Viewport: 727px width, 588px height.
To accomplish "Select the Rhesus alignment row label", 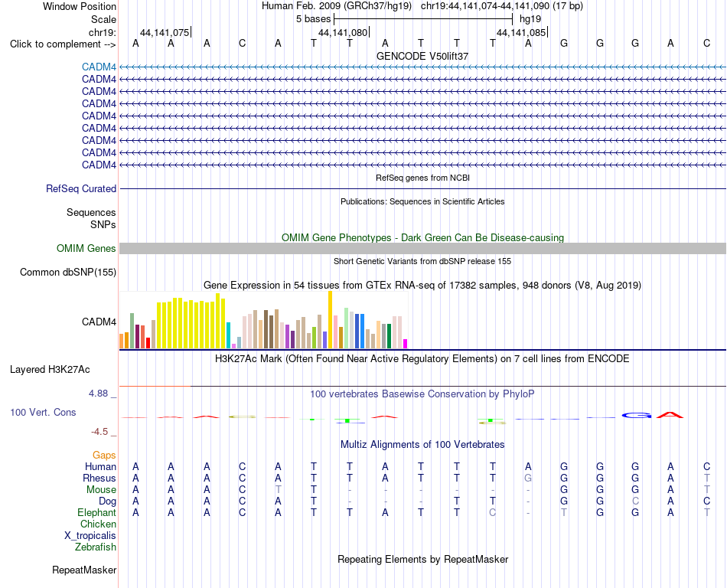I will tap(99, 478).
